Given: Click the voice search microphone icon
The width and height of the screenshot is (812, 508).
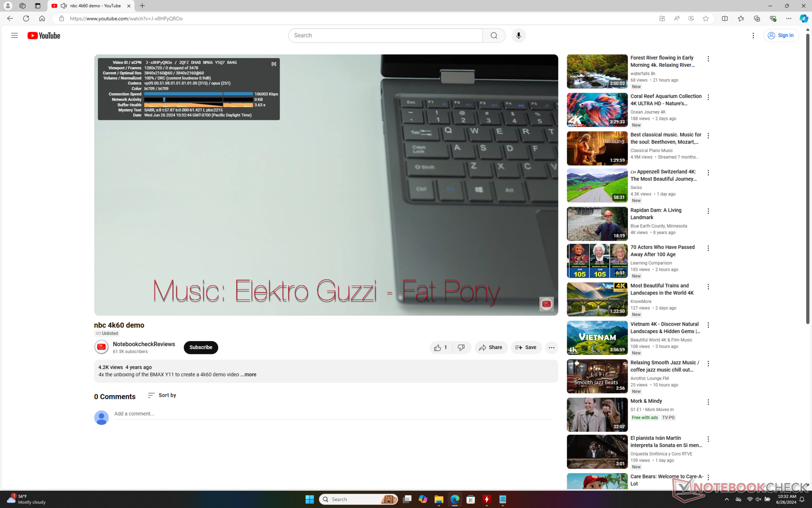Looking at the screenshot, I should click(x=518, y=36).
